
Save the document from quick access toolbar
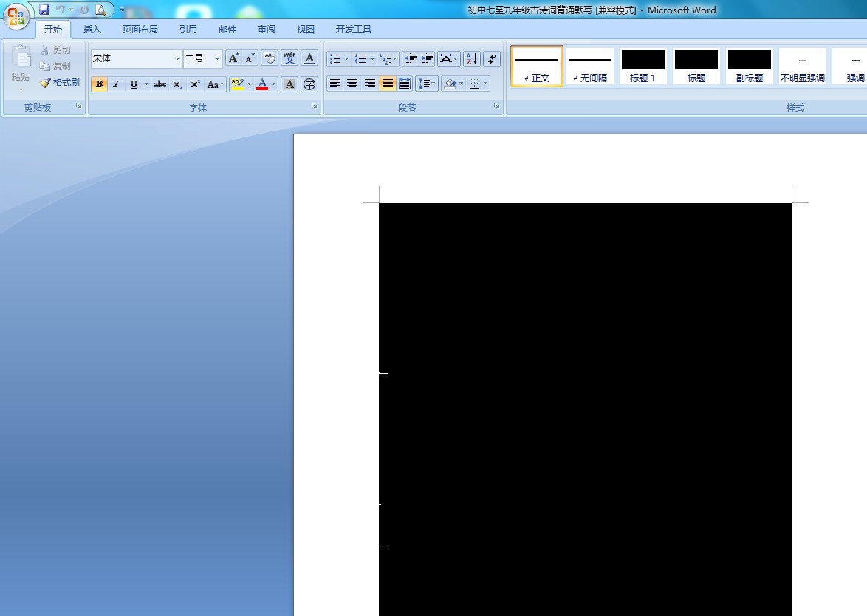pyautogui.click(x=44, y=10)
